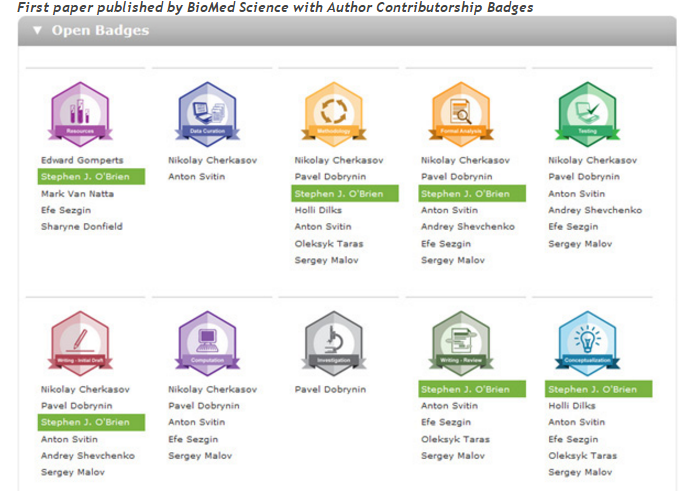Click the purple Computation badge icon

[207, 343]
